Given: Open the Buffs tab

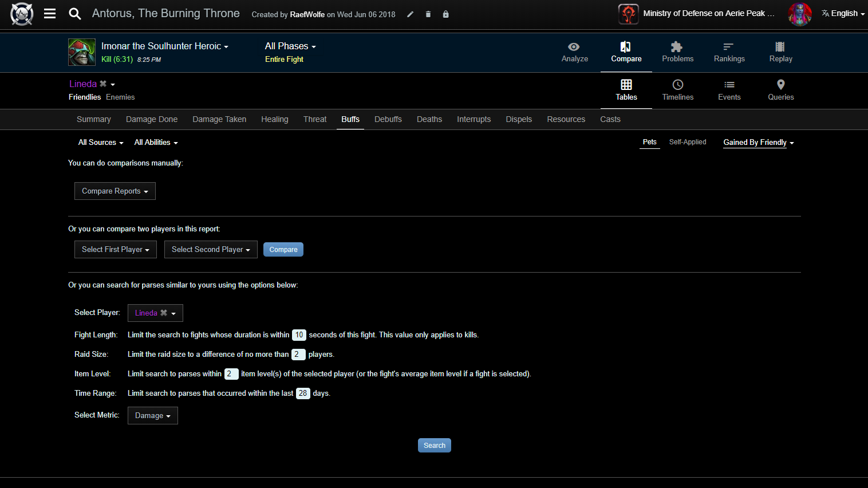Looking at the screenshot, I should click(x=350, y=119).
